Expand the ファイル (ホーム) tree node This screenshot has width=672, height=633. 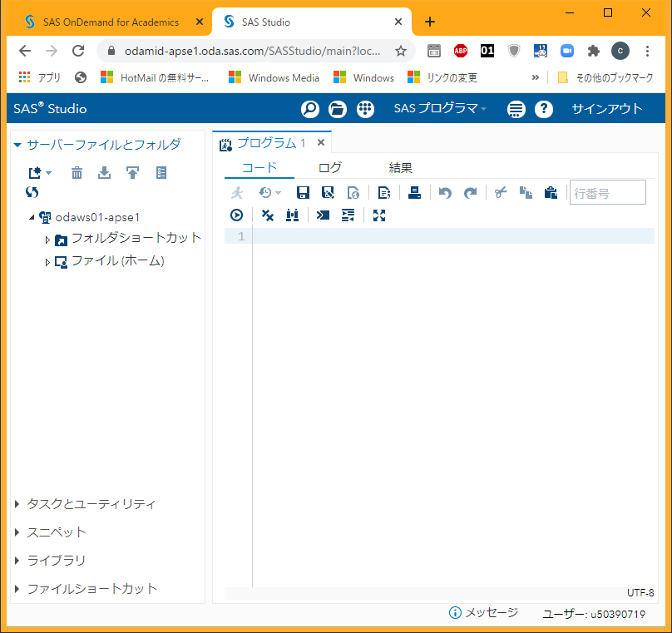coord(47,262)
